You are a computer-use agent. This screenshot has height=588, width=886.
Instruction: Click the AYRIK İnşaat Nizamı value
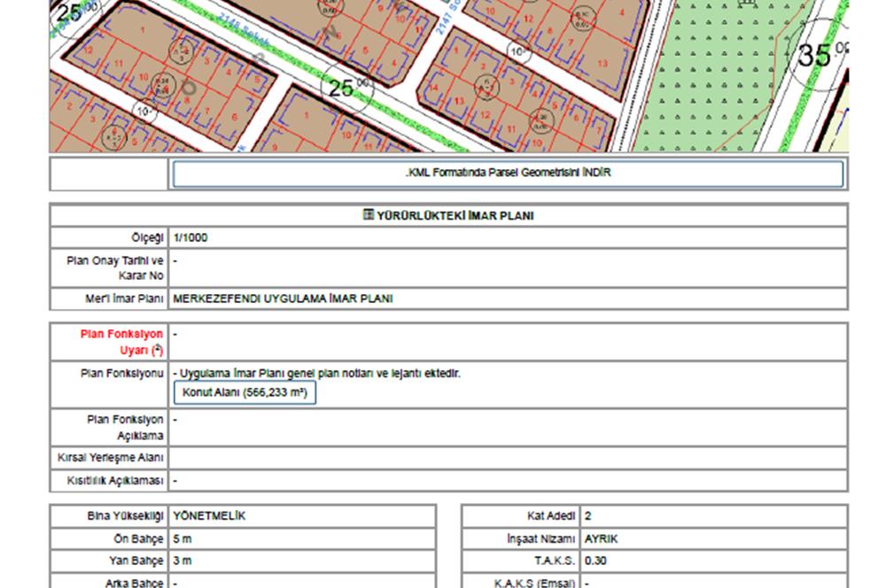(602, 538)
